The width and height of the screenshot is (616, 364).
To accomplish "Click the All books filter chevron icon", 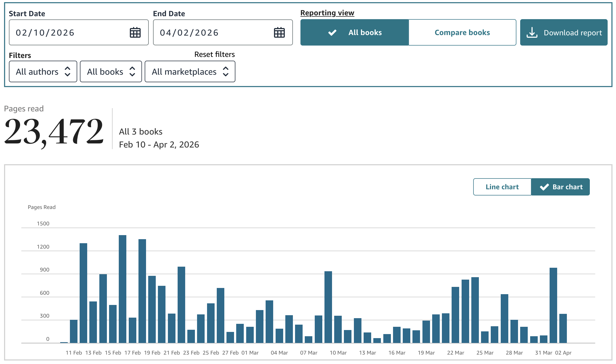I will point(132,72).
